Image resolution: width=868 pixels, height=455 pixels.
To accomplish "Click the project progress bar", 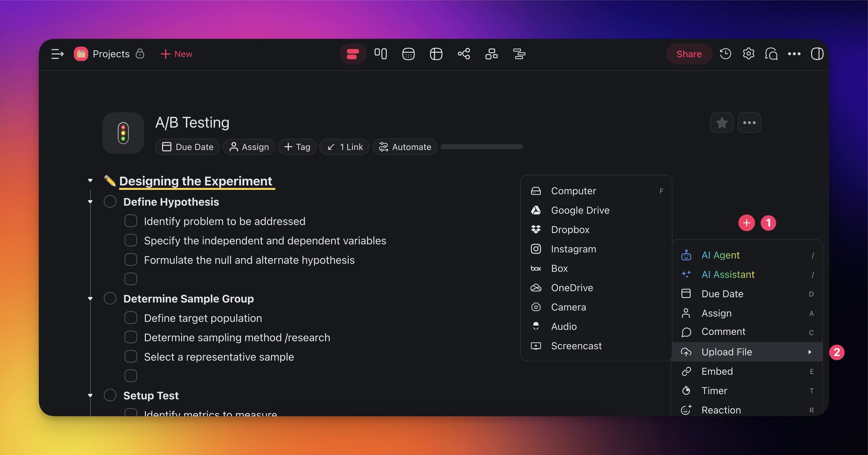I will [482, 147].
